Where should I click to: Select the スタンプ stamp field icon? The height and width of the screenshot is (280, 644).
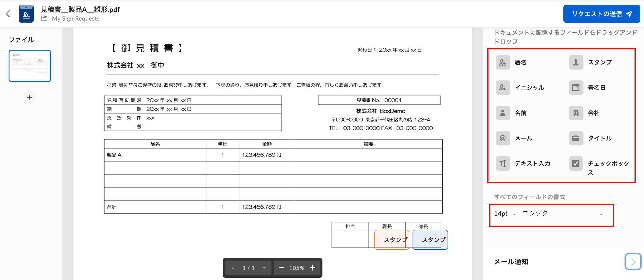point(576,62)
